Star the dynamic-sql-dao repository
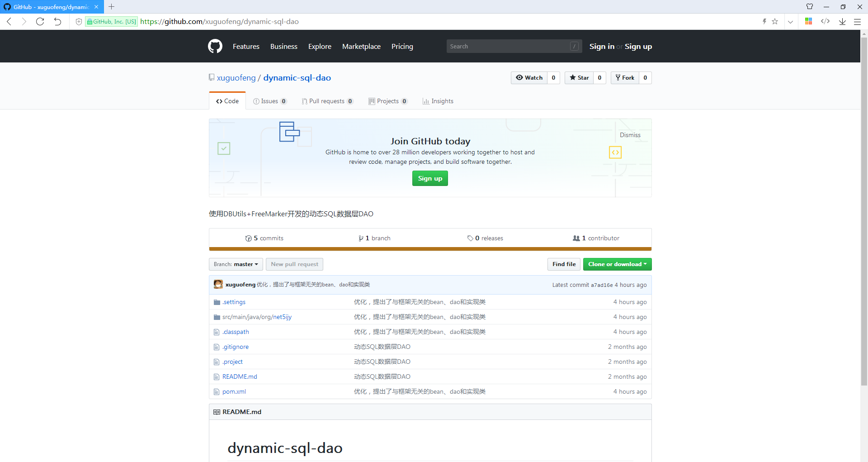This screenshot has width=868, height=462. (x=579, y=78)
